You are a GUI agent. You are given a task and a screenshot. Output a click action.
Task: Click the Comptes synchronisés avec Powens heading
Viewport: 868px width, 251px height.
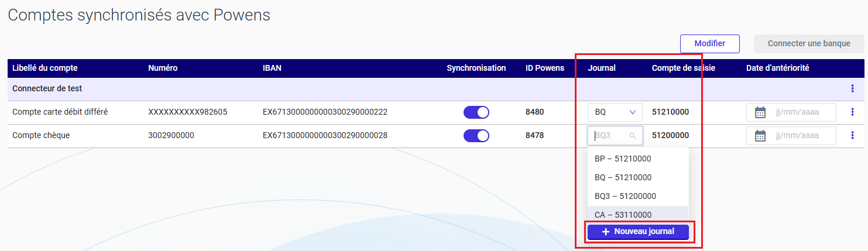[139, 15]
